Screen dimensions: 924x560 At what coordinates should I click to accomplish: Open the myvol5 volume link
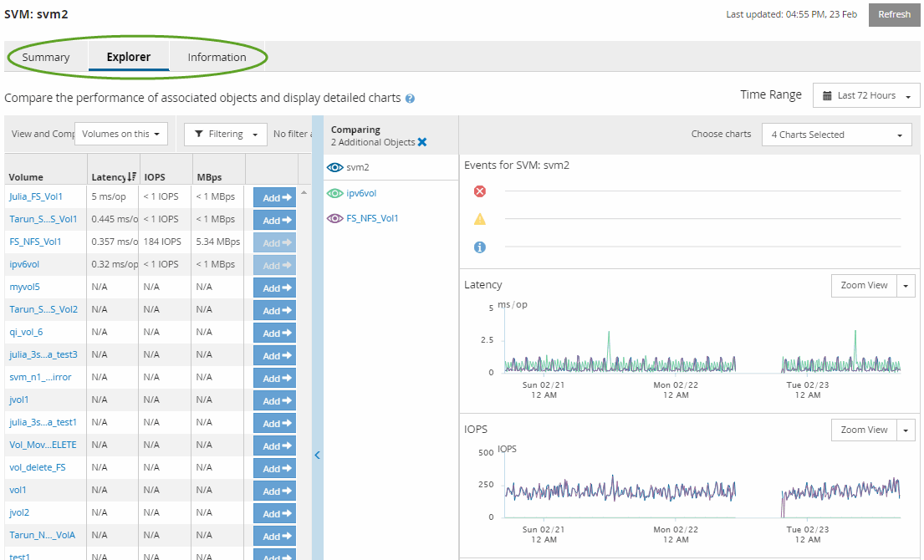[x=24, y=287]
